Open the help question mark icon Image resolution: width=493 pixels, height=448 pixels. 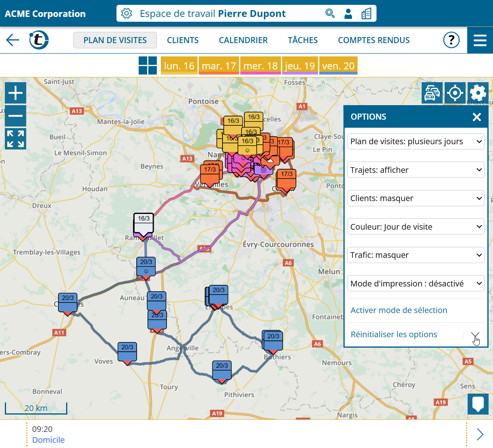tap(451, 40)
